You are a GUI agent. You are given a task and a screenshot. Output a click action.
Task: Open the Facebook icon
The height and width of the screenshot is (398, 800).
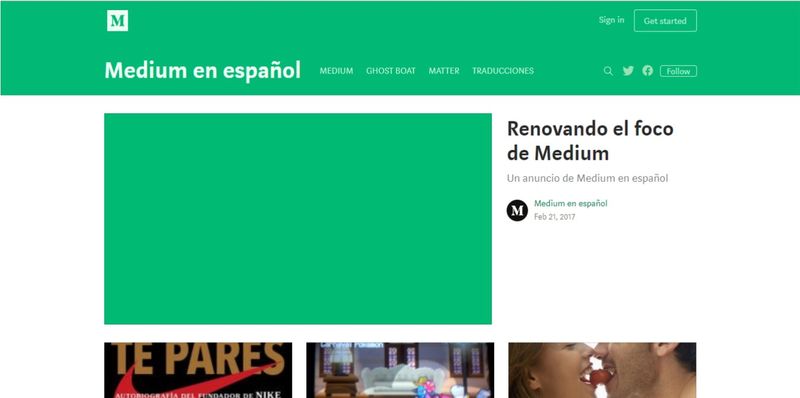(x=647, y=71)
